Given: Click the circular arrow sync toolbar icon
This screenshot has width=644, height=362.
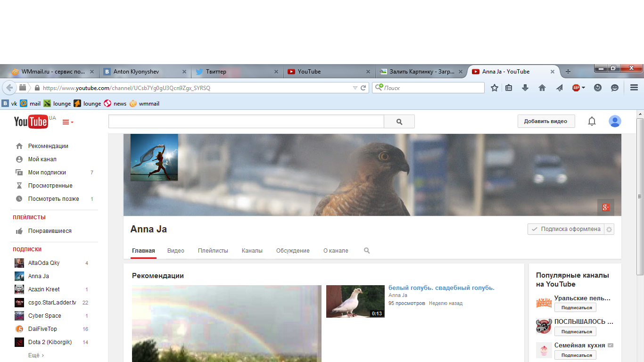Looking at the screenshot, I should pos(598,88).
